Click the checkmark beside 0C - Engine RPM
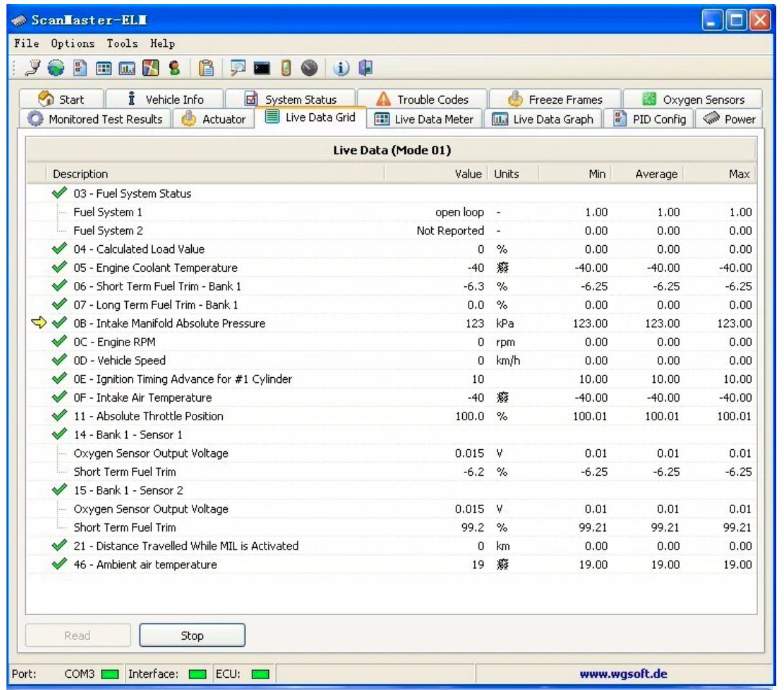Viewport: 784px width, 690px height. click(x=59, y=341)
